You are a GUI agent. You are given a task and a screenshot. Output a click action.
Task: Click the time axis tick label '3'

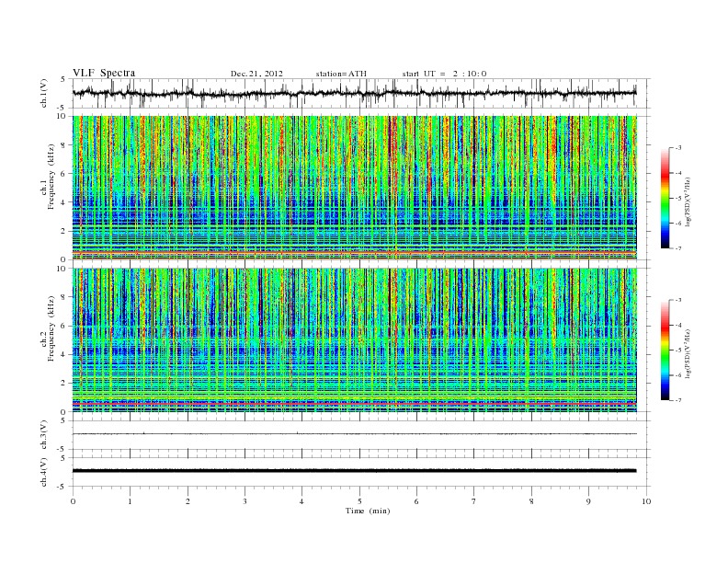click(x=245, y=501)
